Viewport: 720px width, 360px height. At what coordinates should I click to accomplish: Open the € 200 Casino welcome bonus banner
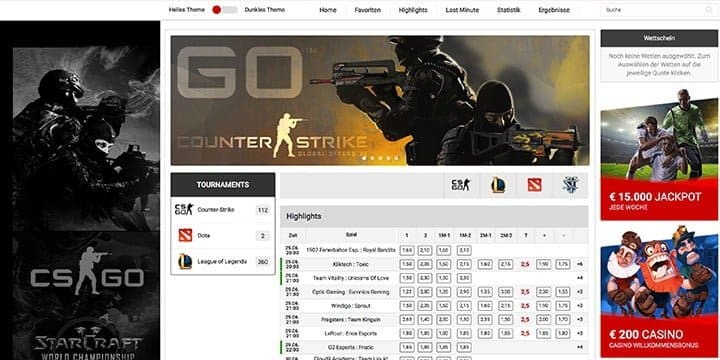pyautogui.click(x=659, y=292)
